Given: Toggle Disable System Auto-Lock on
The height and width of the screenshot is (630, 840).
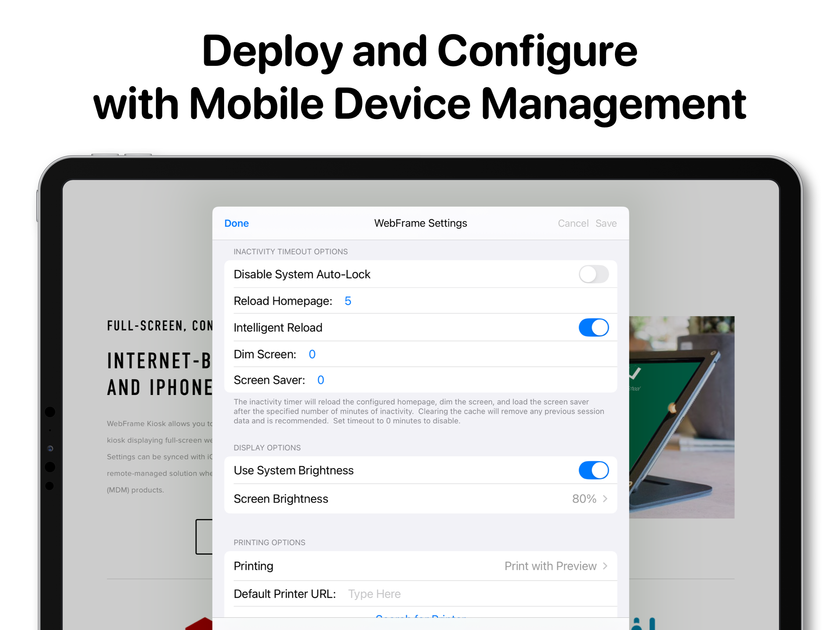Looking at the screenshot, I should (x=594, y=274).
